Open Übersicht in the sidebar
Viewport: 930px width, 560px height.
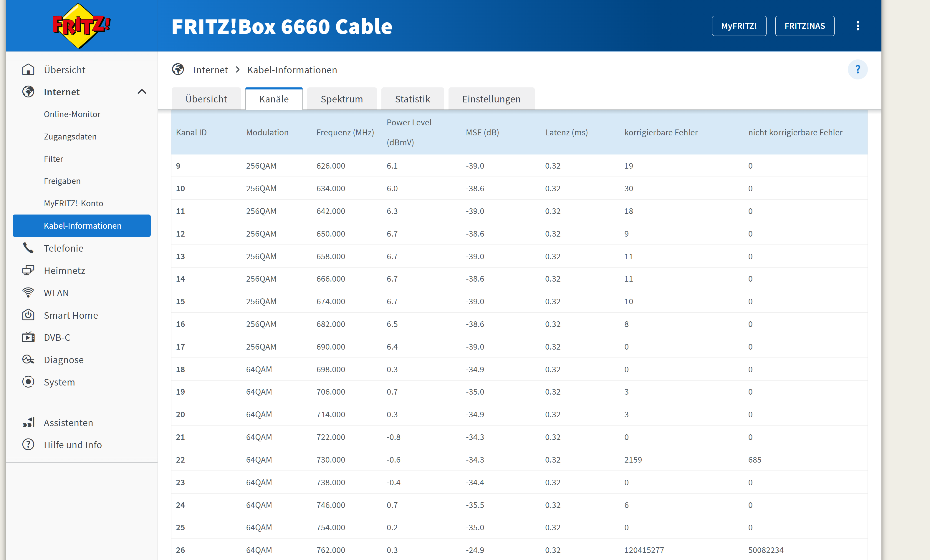pos(64,70)
